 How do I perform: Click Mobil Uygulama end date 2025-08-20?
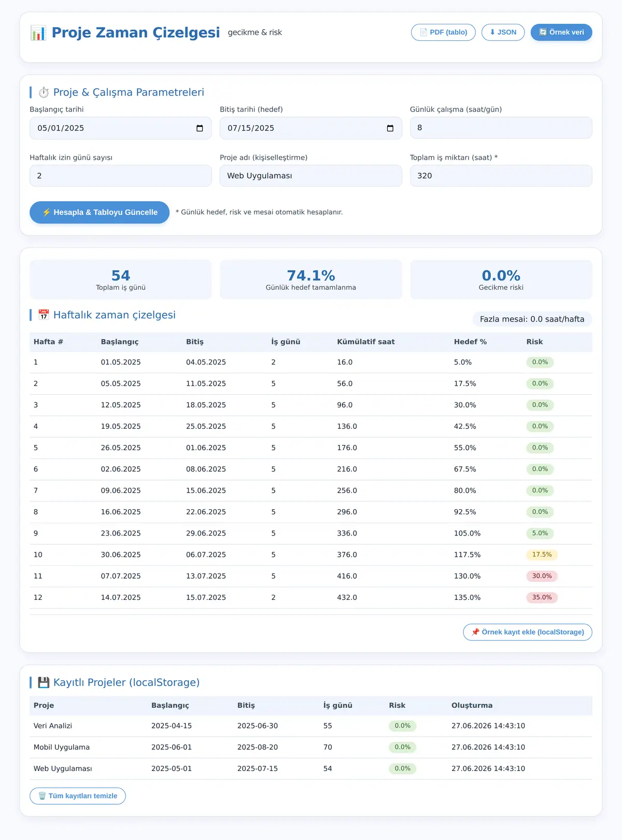point(258,747)
